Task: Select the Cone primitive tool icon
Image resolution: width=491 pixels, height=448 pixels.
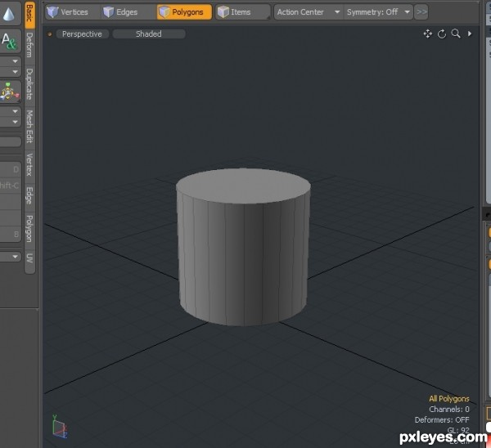Action: tap(9, 14)
